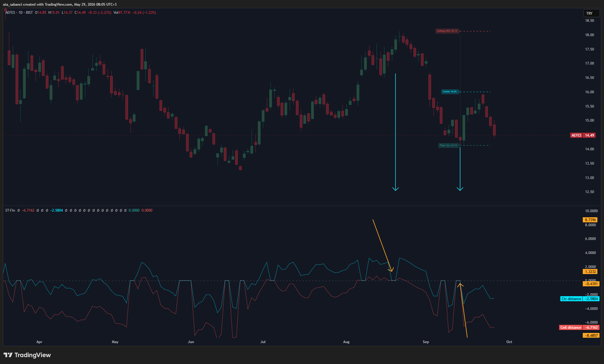Click the 1D interval label in the legend

(x=21, y=13)
